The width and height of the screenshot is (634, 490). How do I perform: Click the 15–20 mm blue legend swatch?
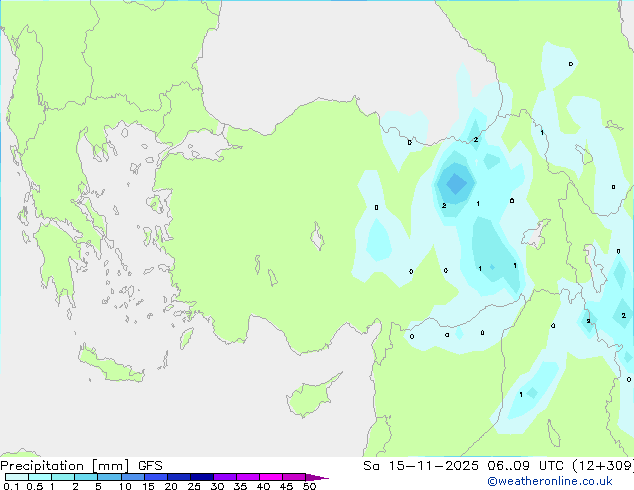coord(155,477)
